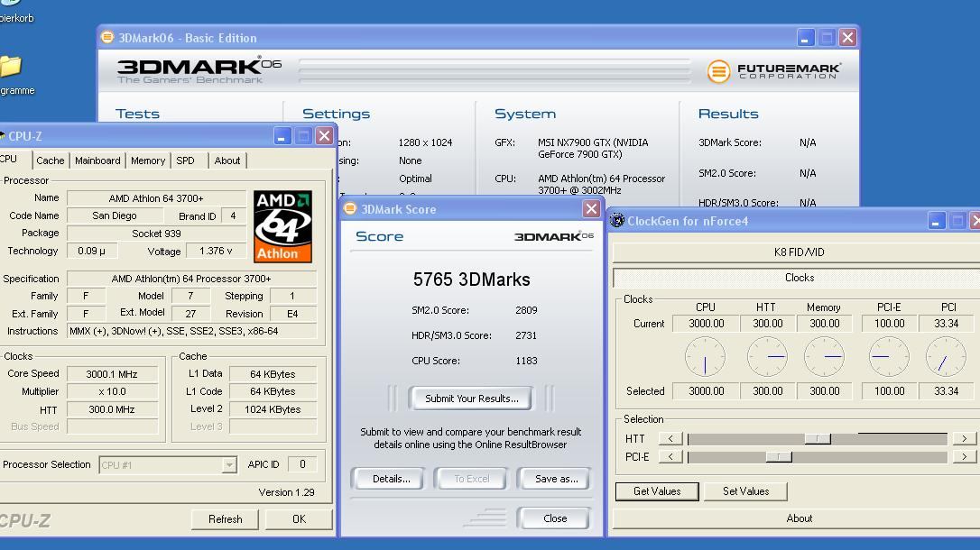Switch to the Memory tab in CPU-Z
This screenshot has width=980, height=550.
147,160
